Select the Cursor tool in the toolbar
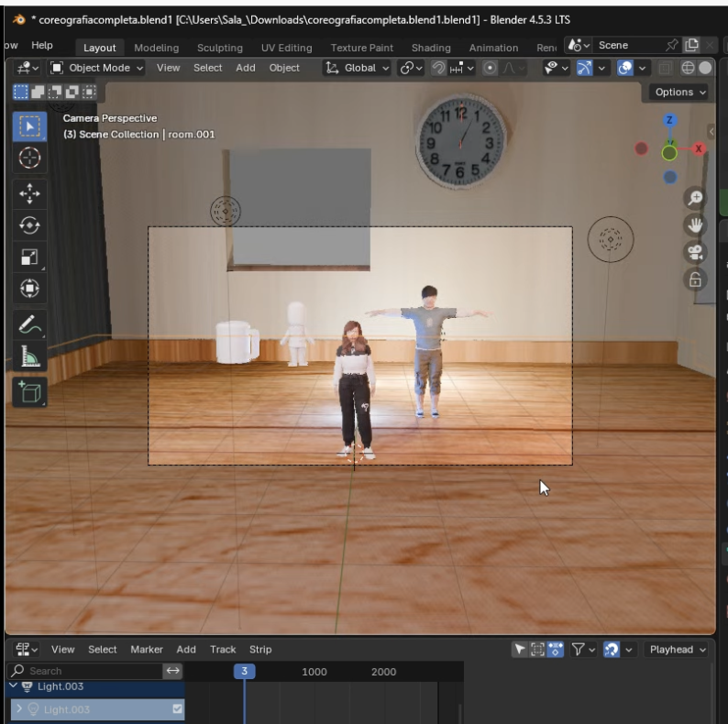 click(x=29, y=158)
